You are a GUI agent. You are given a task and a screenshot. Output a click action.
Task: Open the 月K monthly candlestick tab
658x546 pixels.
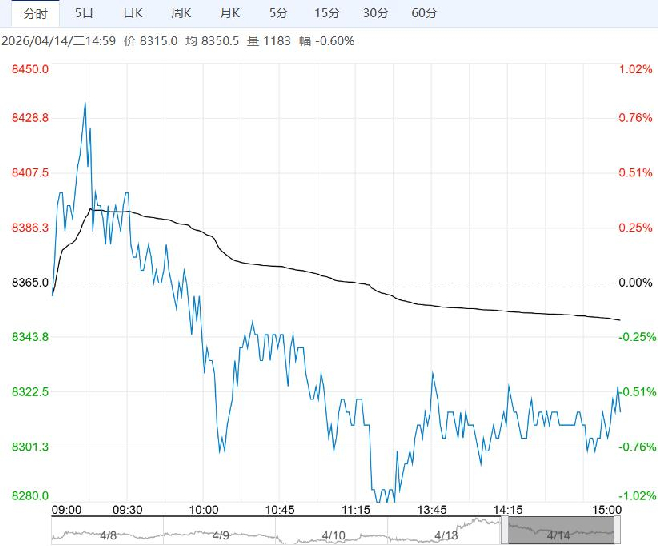click(x=229, y=13)
